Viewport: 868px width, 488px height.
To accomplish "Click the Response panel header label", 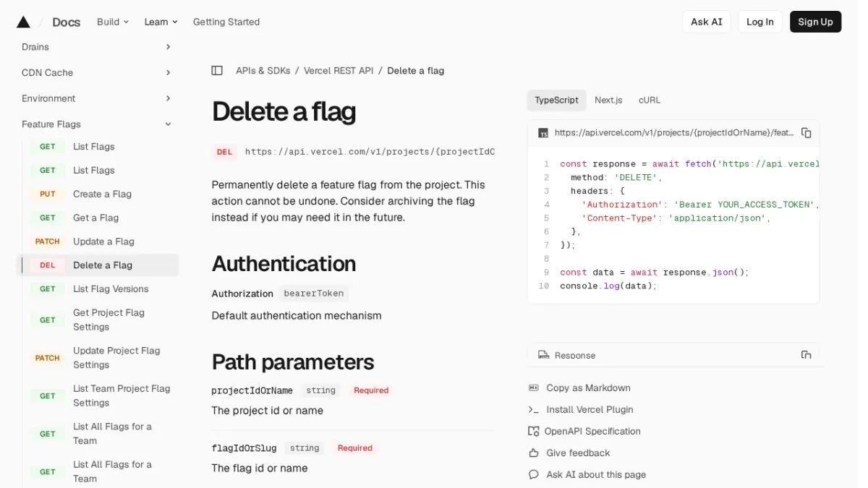I will (575, 356).
